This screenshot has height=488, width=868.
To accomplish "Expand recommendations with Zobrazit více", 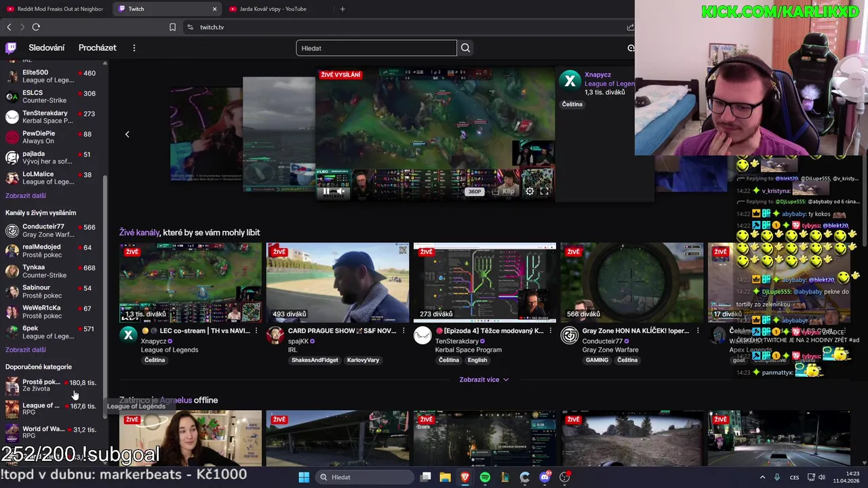I will 484,380.
